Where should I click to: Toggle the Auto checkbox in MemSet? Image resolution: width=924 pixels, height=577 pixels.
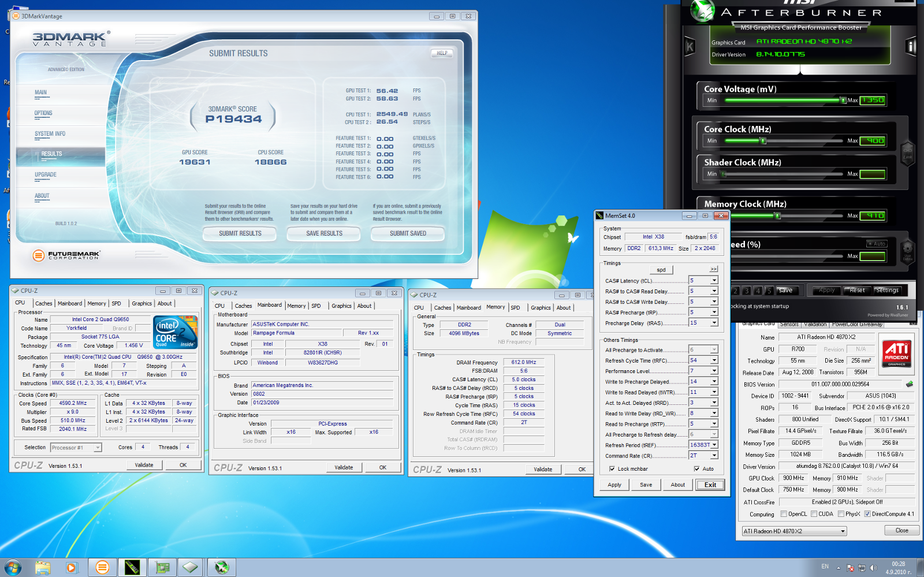pyautogui.click(x=696, y=469)
